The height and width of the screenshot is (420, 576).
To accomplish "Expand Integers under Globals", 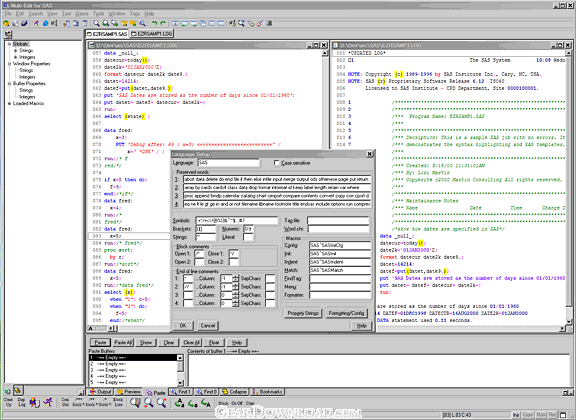I will [x=15, y=57].
